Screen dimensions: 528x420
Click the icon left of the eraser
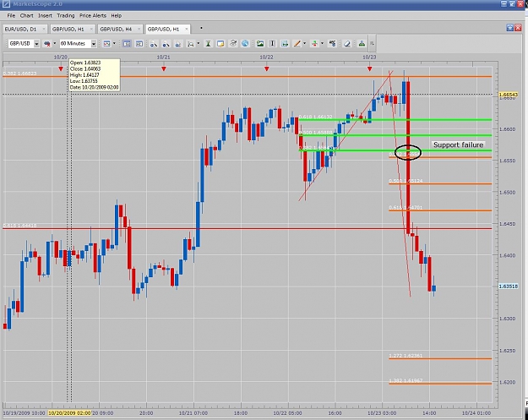tap(332, 43)
